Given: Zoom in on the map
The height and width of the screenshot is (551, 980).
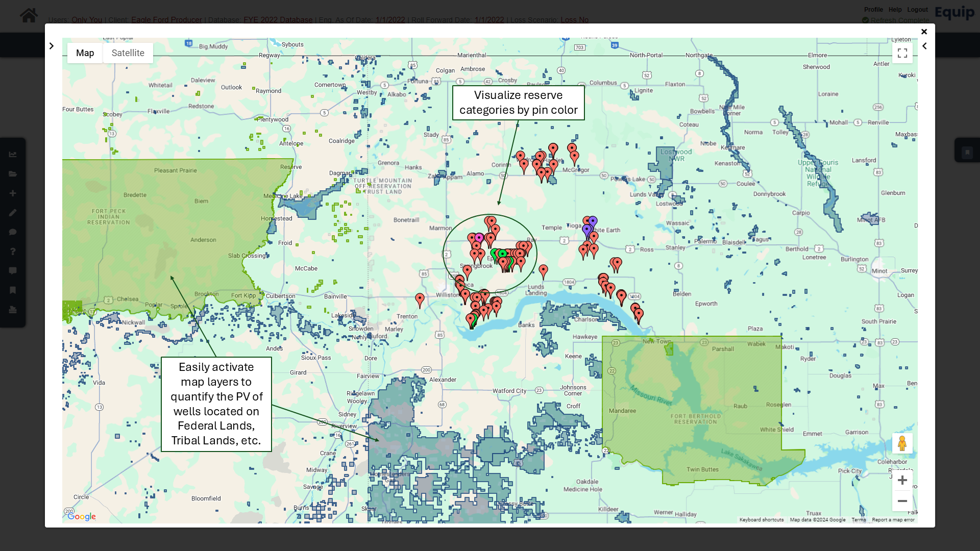Looking at the screenshot, I should [x=902, y=481].
